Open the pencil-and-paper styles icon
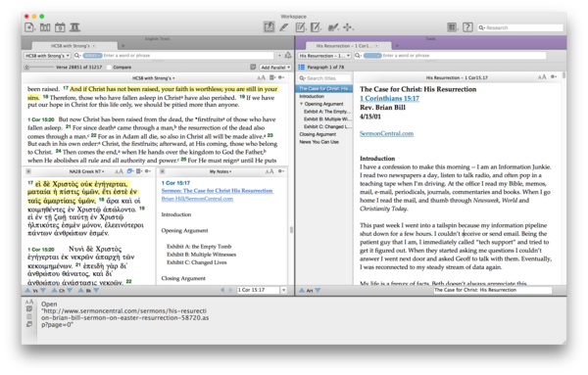Viewport: 588px width, 375px height. point(332,27)
